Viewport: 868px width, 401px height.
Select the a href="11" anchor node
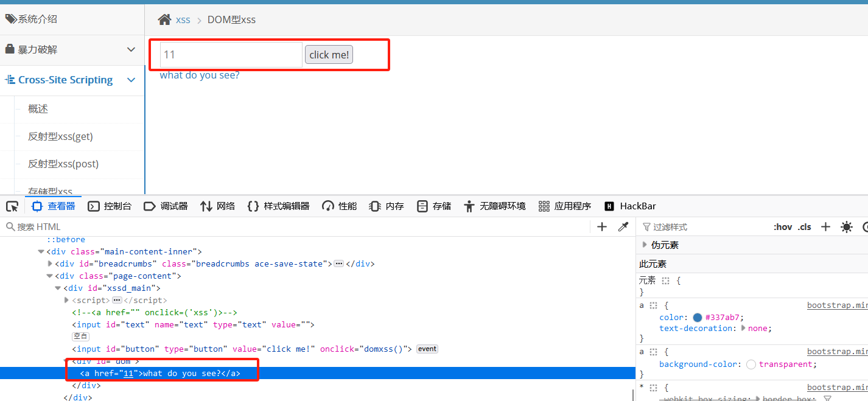[161, 373]
